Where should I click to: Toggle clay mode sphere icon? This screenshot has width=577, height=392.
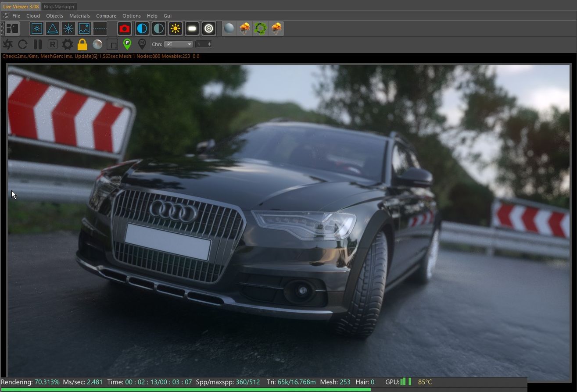[x=97, y=44]
